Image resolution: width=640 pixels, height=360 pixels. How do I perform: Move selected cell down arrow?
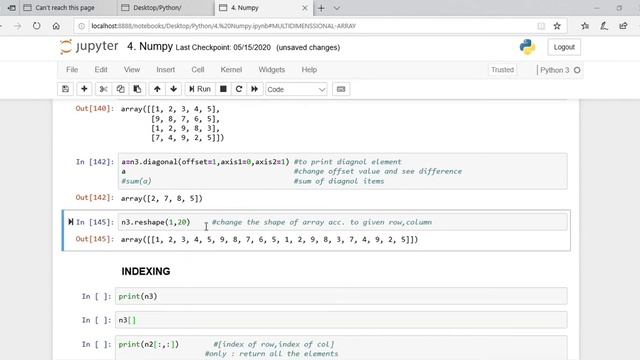pyautogui.click(x=173, y=89)
